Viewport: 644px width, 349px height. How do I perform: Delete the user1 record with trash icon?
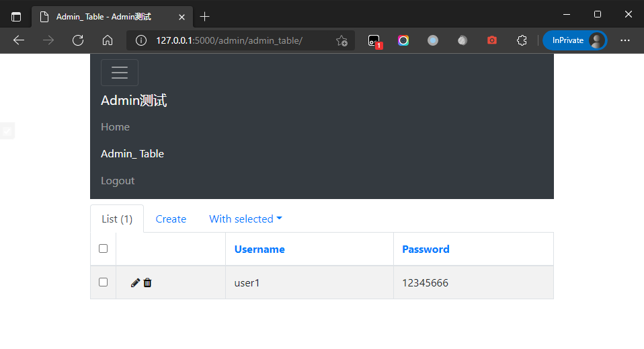point(147,283)
